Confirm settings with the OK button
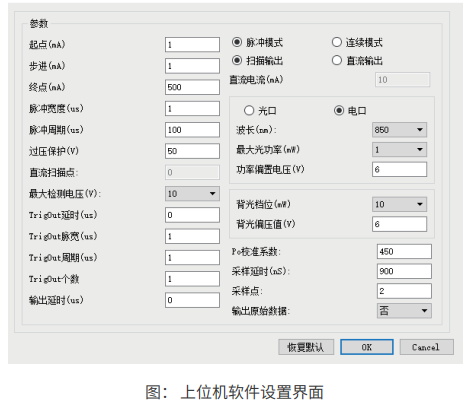 tap(367, 347)
